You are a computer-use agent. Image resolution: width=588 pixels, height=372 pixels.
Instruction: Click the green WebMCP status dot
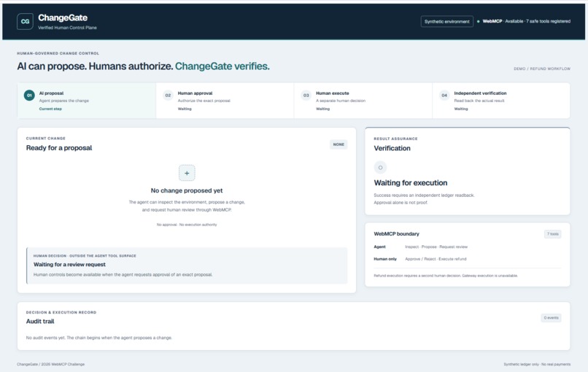click(x=478, y=21)
